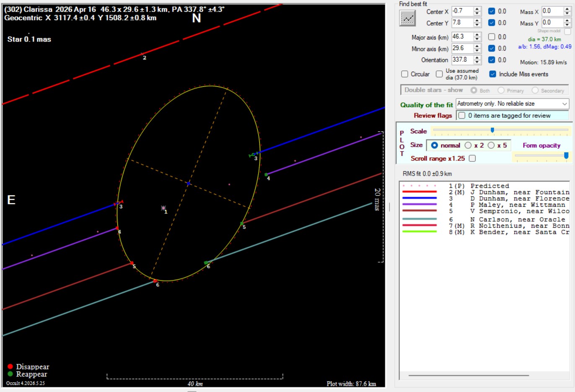The width and height of the screenshot is (575, 392).
Task: Click the dia = 37.0 km text
Action: pos(544,39)
